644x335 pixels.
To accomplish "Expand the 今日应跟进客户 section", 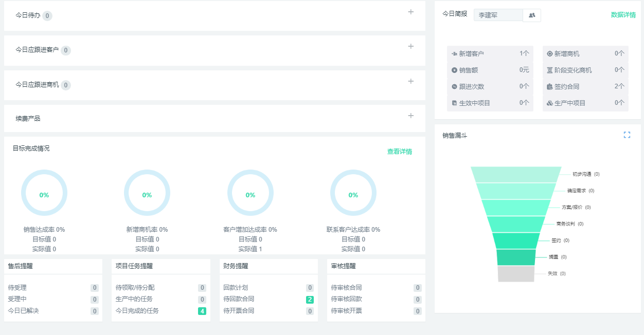I will tap(410, 47).
